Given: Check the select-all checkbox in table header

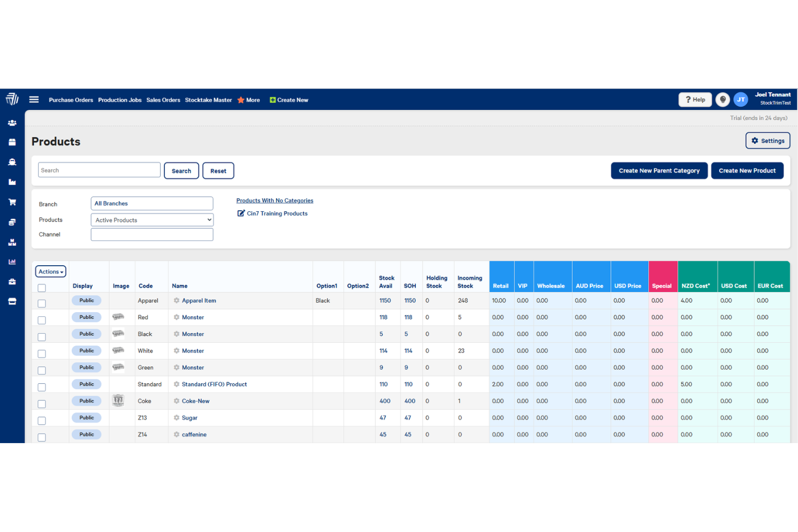Looking at the screenshot, I should click(x=42, y=288).
